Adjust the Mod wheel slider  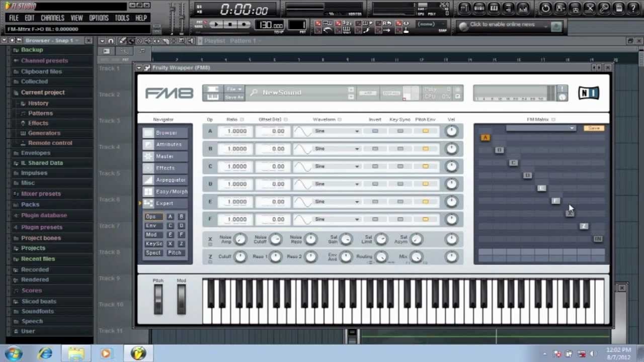tap(181, 299)
